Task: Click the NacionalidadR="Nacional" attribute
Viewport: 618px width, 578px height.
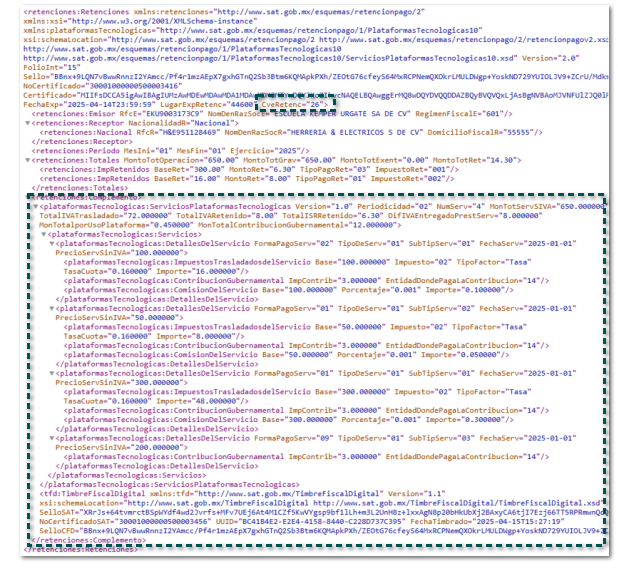Action: point(179,123)
